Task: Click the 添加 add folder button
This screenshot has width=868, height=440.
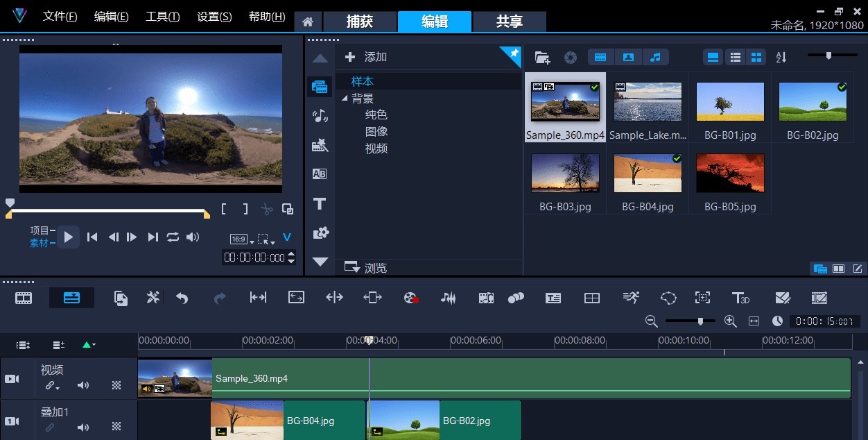Action: click(x=366, y=57)
